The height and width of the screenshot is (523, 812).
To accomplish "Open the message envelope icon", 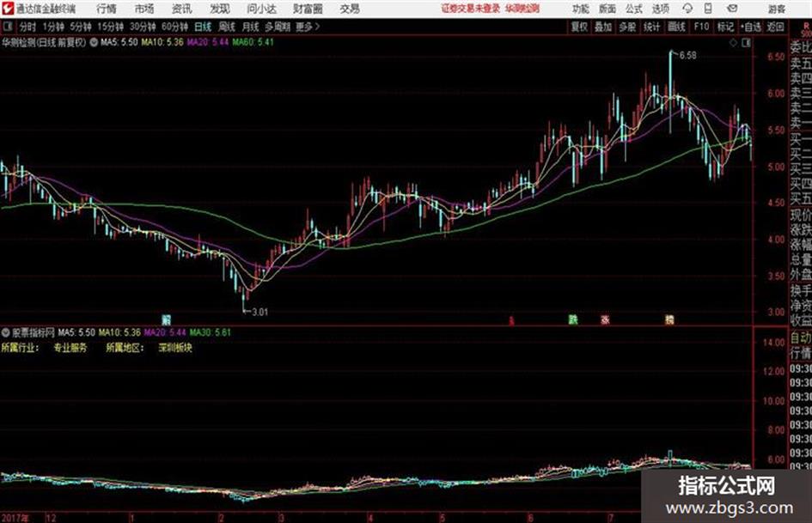I will 732,9.
